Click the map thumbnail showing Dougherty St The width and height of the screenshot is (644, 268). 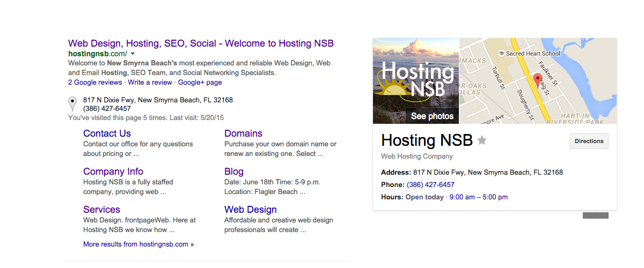click(x=538, y=81)
